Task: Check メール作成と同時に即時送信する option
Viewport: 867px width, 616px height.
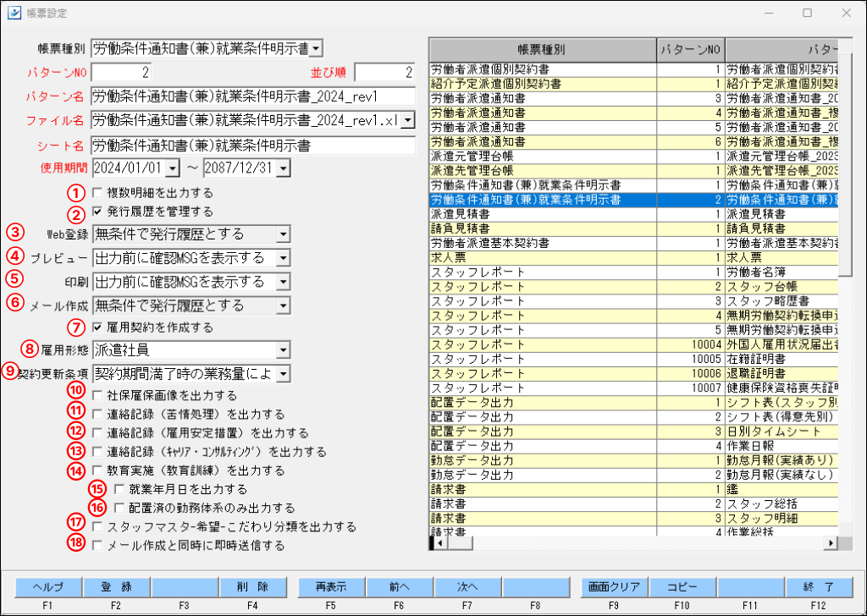Action: (x=97, y=546)
